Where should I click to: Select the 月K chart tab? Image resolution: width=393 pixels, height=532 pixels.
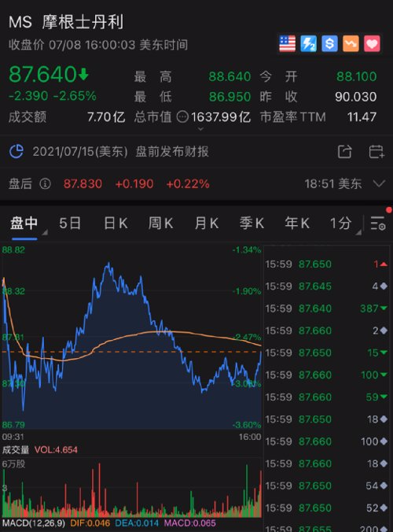click(x=206, y=224)
